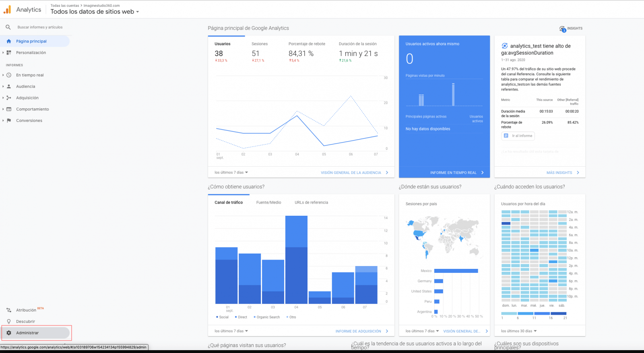Open the account selector Todos los datos de sitios web
Image resolution: width=644 pixels, height=353 pixels.
tap(95, 12)
